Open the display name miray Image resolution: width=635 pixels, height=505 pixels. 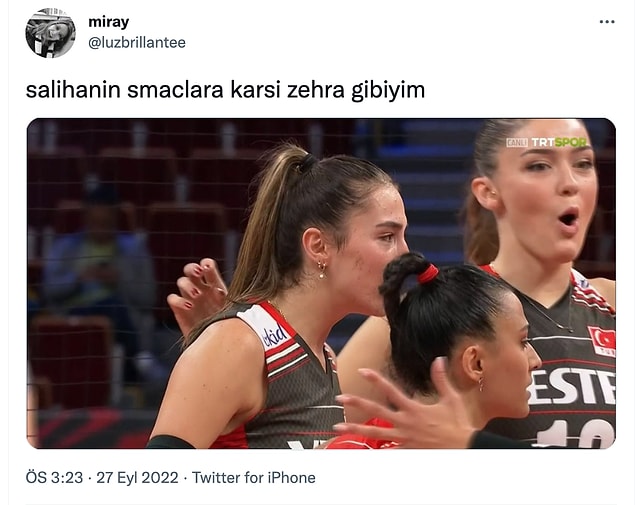pyautogui.click(x=109, y=22)
